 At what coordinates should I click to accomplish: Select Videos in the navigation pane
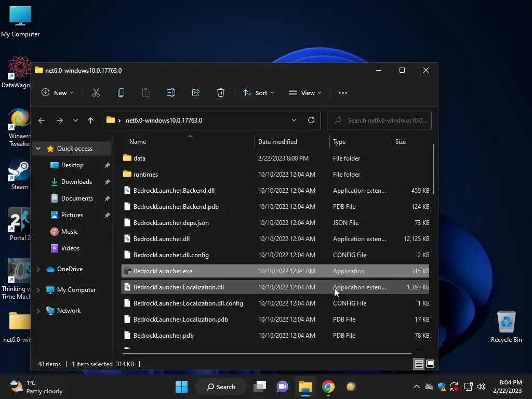[x=70, y=248]
